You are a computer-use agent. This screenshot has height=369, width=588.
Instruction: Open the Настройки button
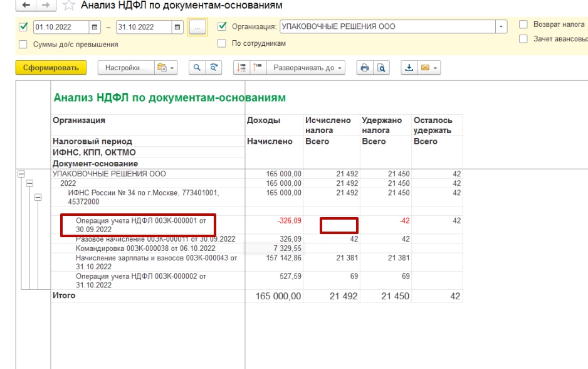tap(125, 68)
